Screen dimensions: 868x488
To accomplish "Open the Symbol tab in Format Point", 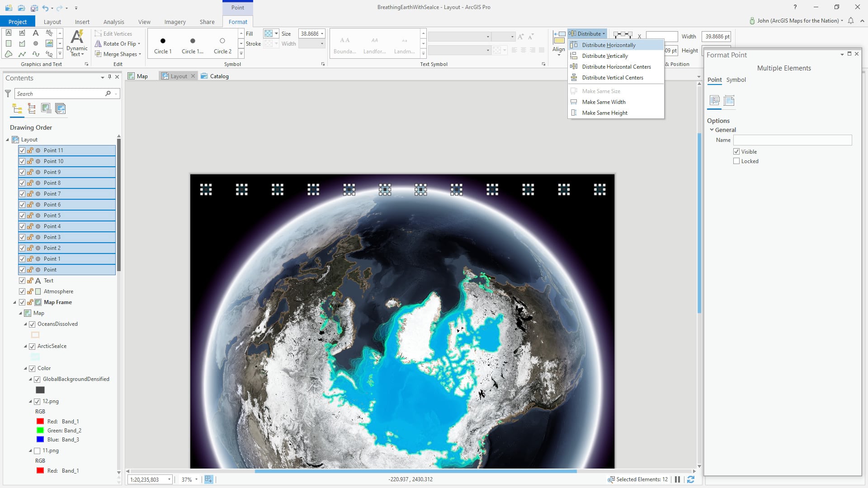I will point(736,80).
